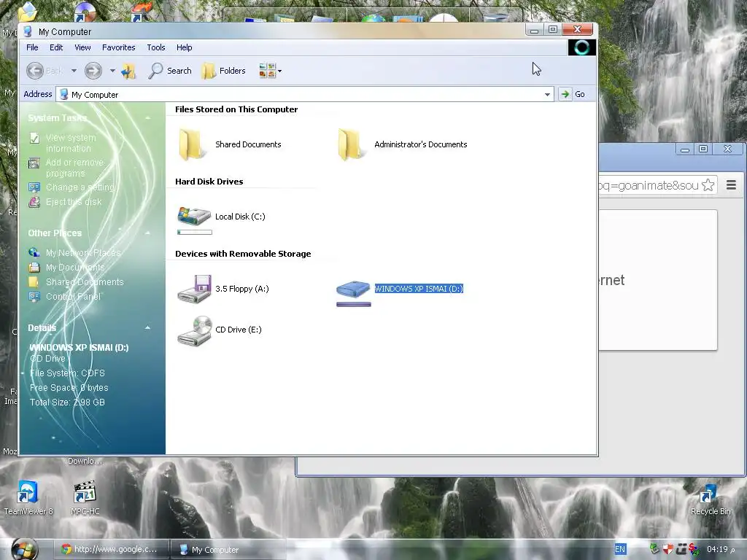
Task: Open the Edit menu
Action: tap(56, 47)
